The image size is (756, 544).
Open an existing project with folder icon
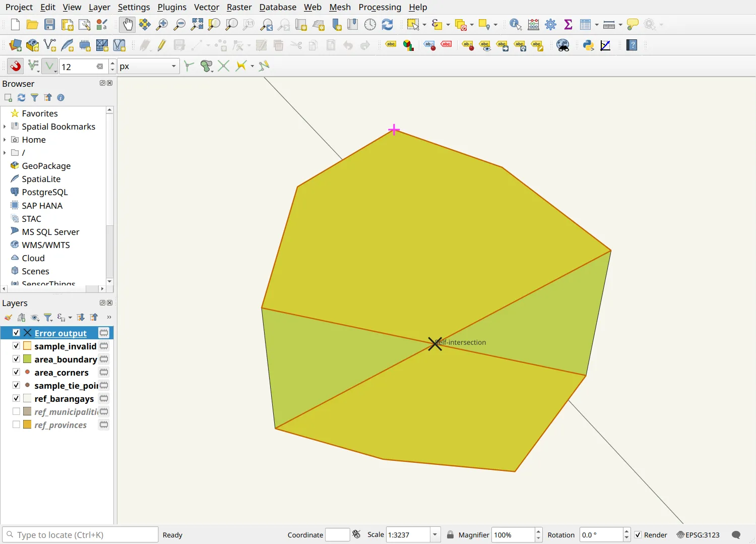click(x=32, y=24)
